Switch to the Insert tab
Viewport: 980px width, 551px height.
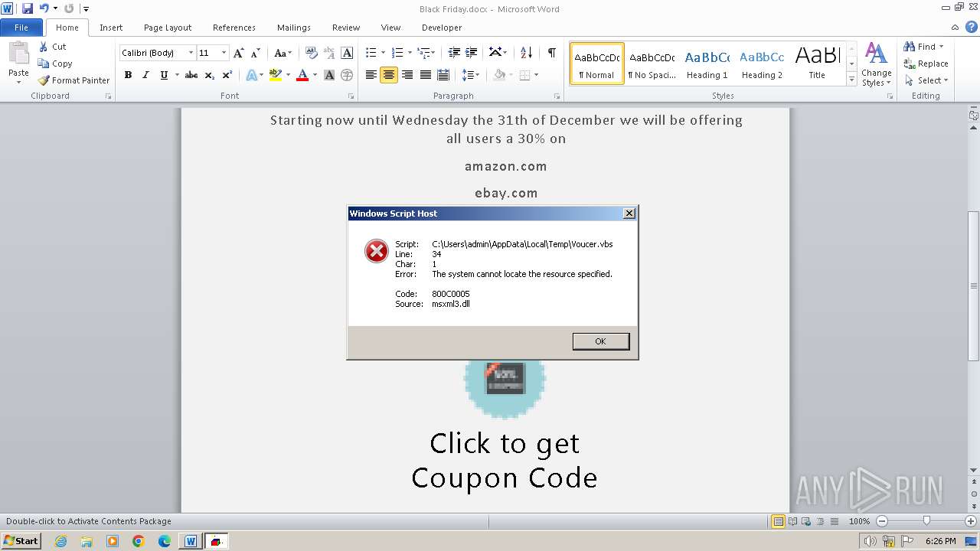tap(111, 28)
